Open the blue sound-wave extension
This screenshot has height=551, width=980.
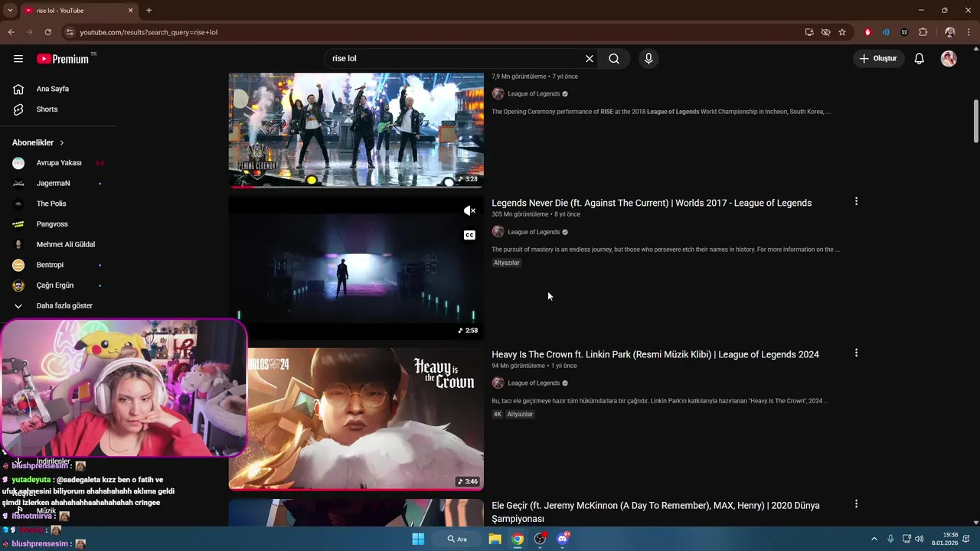click(x=886, y=32)
